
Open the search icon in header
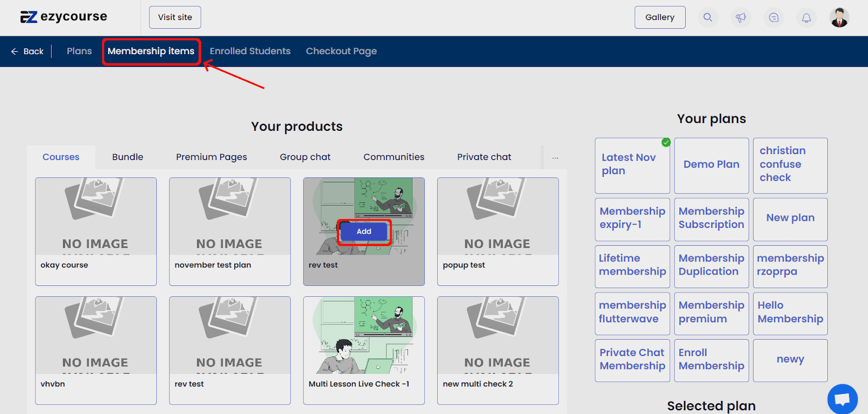pyautogui.click(x=707, y=17)
